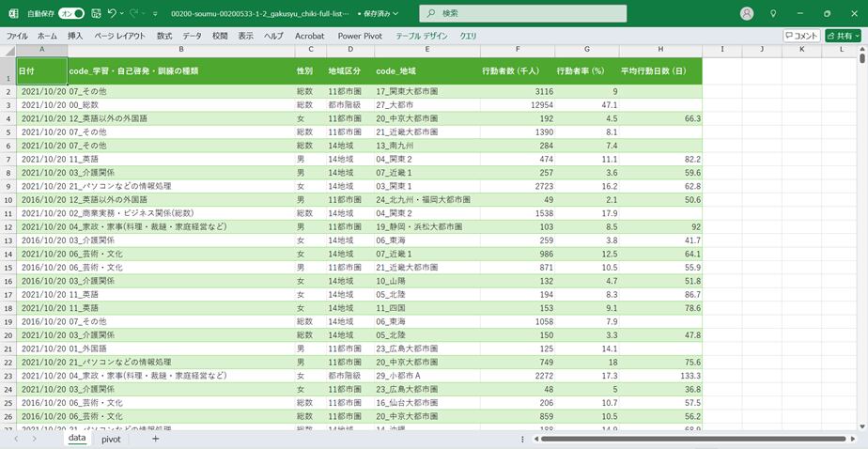Viewport: 868px width, 449px height.
Task: Open the Power Pivot ribbon tab
Action: [360, 36]
